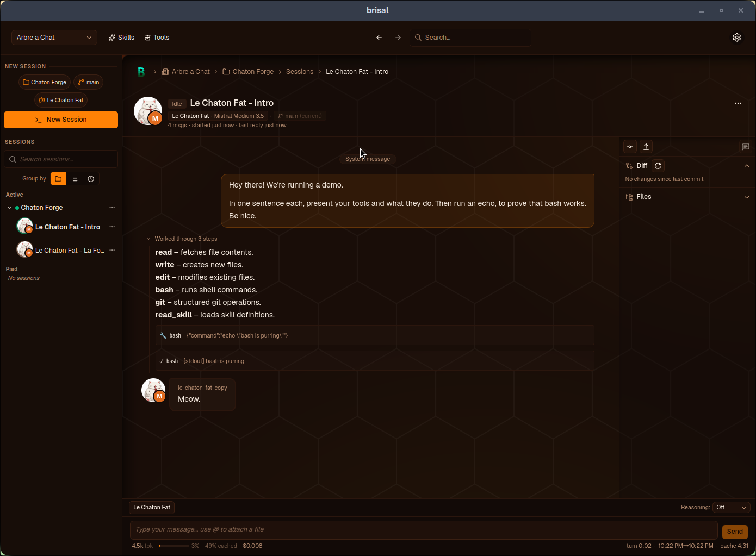The width and height of the screenshot is (756, 556).
Task: Open the Tools panel
Action: coord(157,38)
